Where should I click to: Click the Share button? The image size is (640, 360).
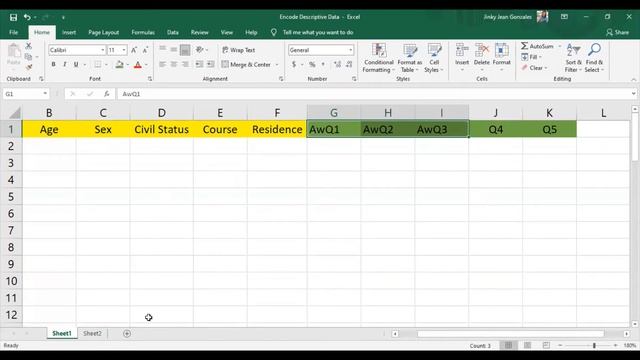(x=618, y=32)
